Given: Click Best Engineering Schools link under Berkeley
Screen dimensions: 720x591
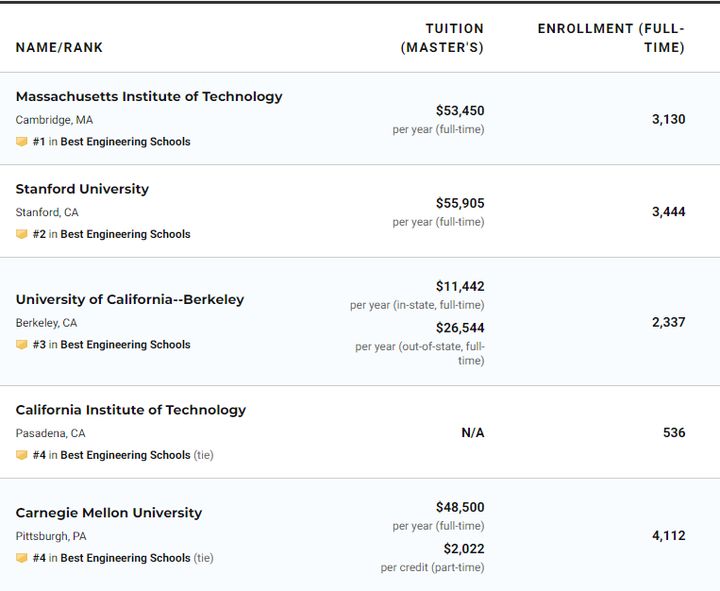Looking at the screenshot, I should pos(125,344).
